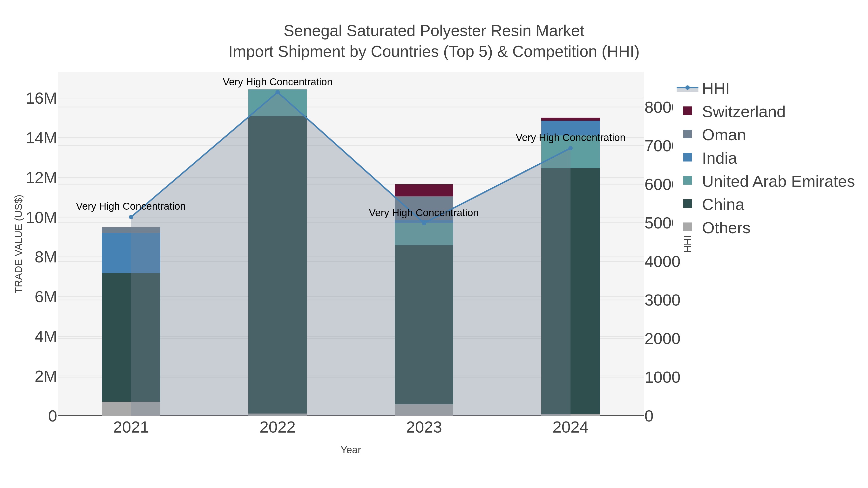Viewport: 868px width, 488px height.
Task: Click the Others segment of the 2021 bar
Action: click(x=131, y=408)
